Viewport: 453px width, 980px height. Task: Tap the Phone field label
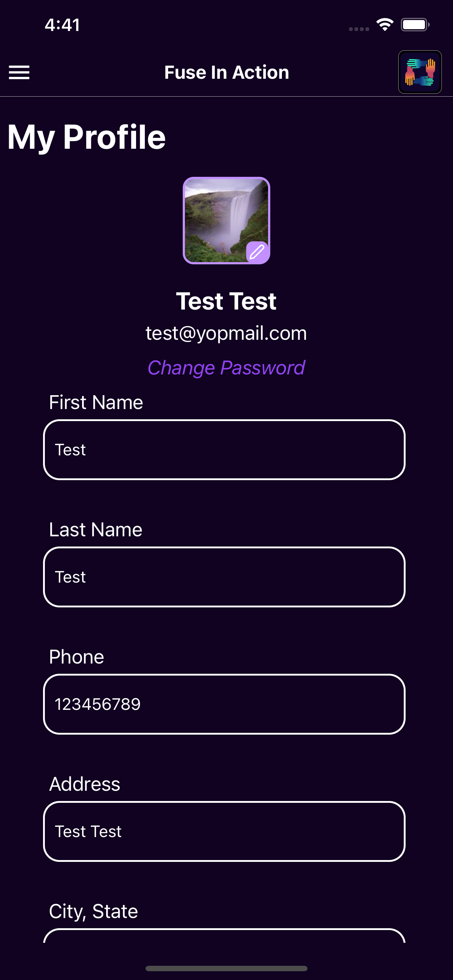[77, 657]
